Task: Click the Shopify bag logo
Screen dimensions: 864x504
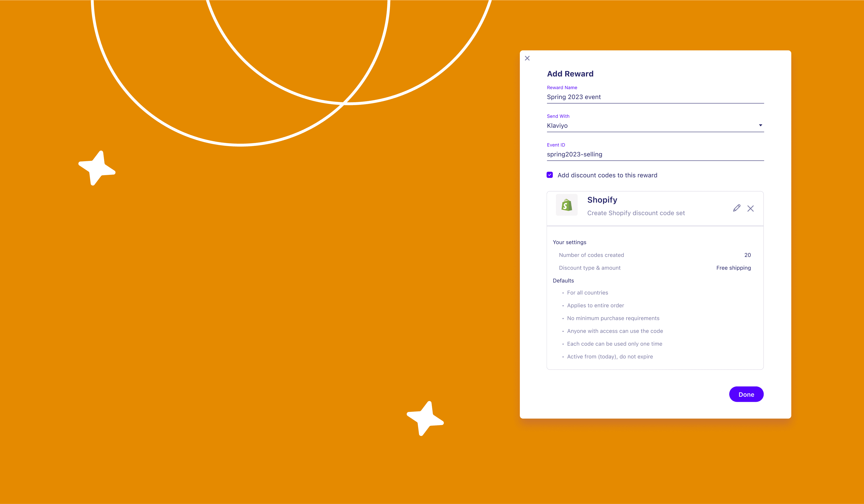Action: coord(566,205)
